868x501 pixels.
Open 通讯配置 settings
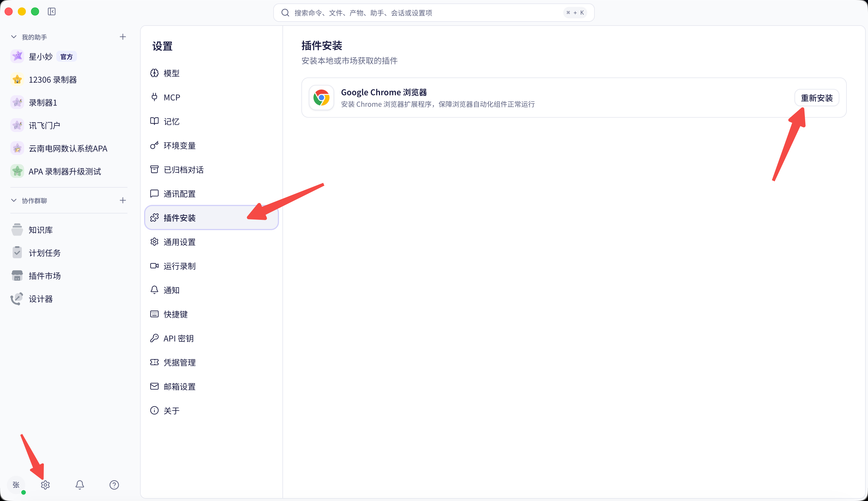(211, 194)
